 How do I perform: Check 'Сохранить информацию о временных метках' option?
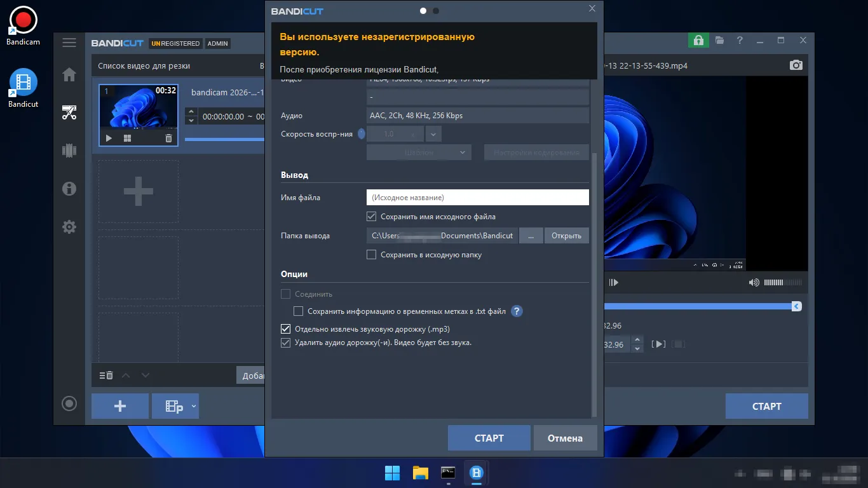[298, 311]
